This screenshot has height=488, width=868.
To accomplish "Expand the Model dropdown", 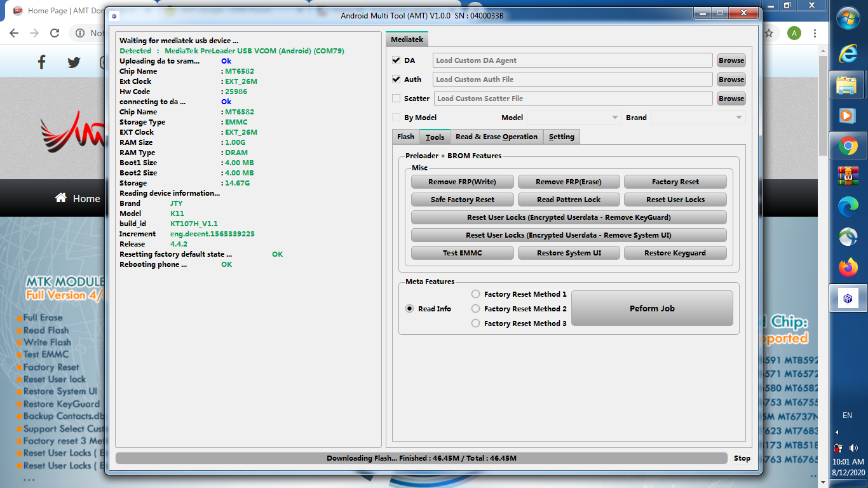I will [x=574, y=118].
